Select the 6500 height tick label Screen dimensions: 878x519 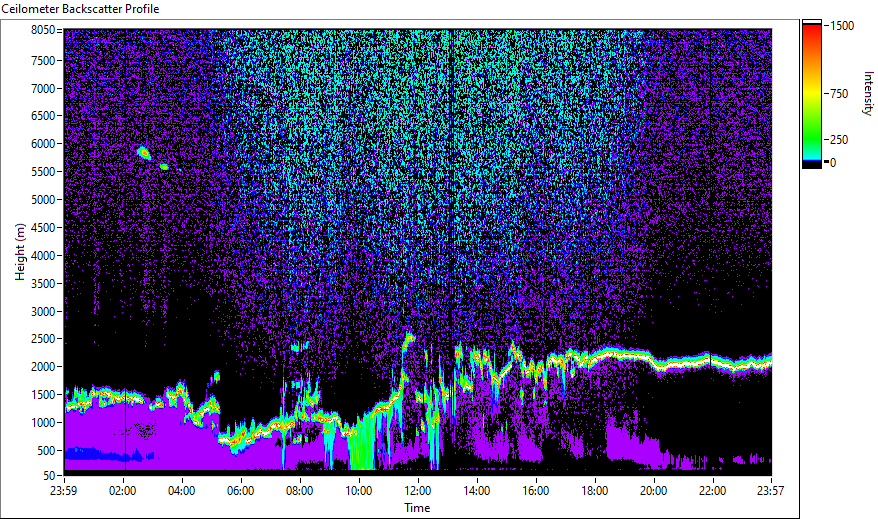point(43,116)
